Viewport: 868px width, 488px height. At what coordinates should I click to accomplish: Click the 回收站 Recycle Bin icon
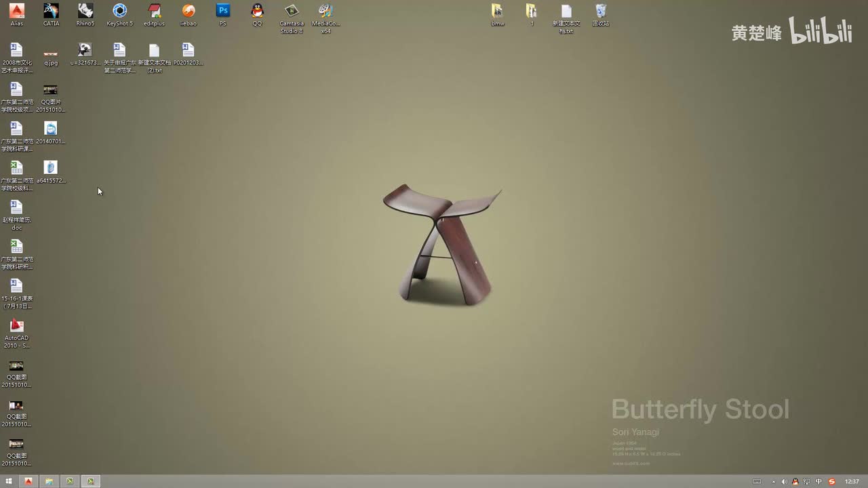[601, 15]
